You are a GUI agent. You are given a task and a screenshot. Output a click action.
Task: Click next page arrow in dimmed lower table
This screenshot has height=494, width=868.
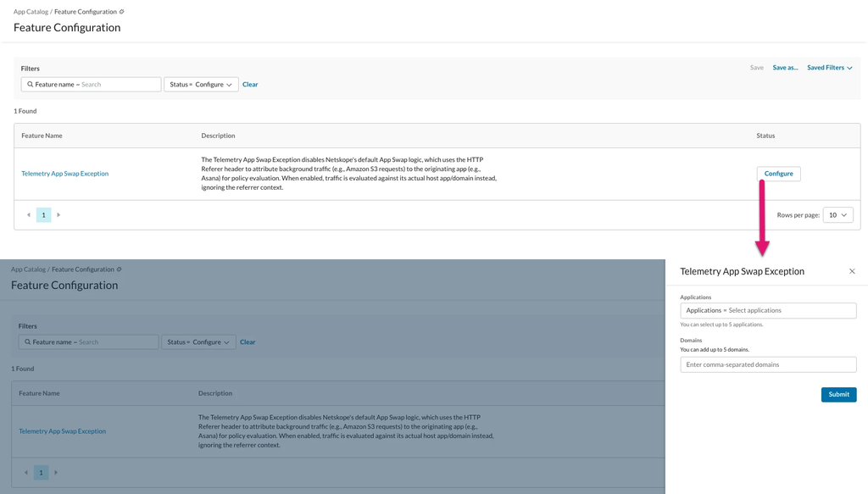coord(56,473)
